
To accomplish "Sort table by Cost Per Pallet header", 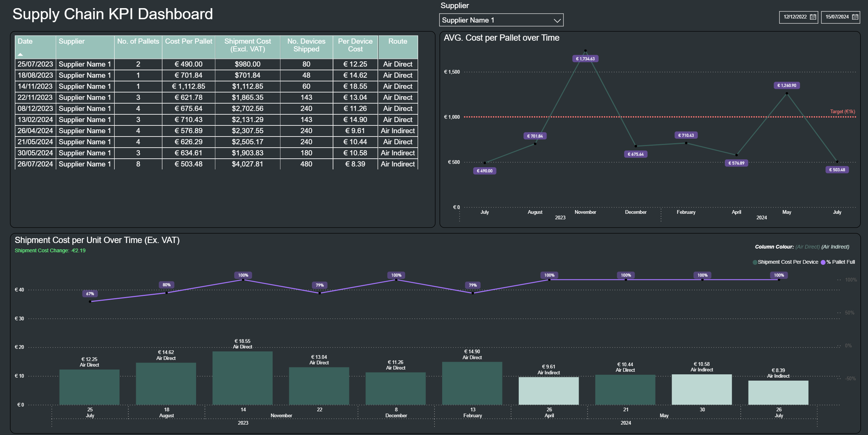I will click(188, 41).
